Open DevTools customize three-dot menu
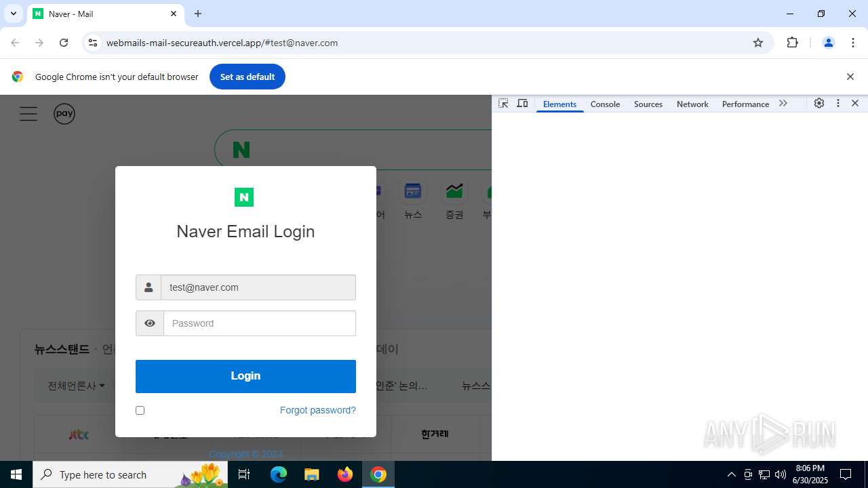The height and width of the screenshot is (488, 868). coord(838,104)
